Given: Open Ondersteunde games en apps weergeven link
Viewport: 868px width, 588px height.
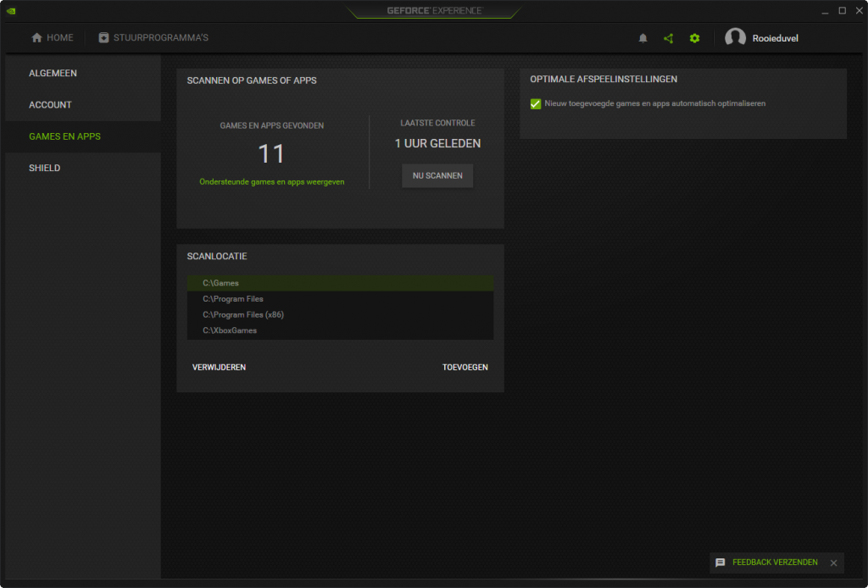Looking at the screenshot, I should [272, 182].
